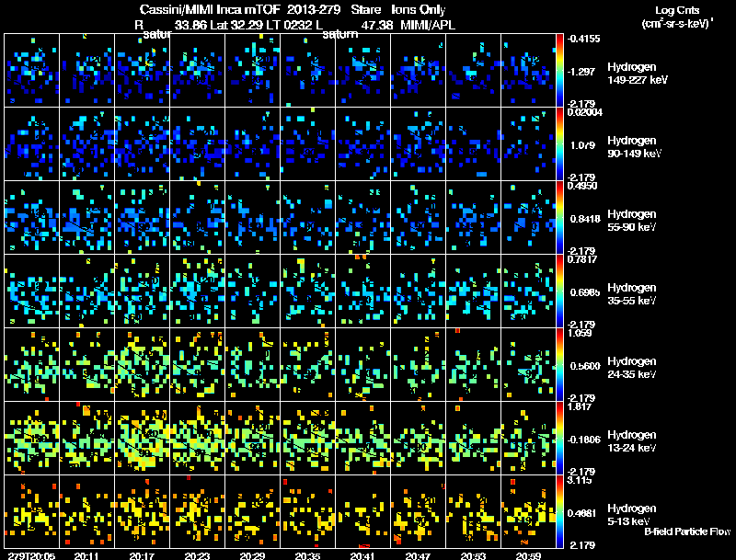
Task: Select the 20:59 time axis label
Action: tap(528, 556)
